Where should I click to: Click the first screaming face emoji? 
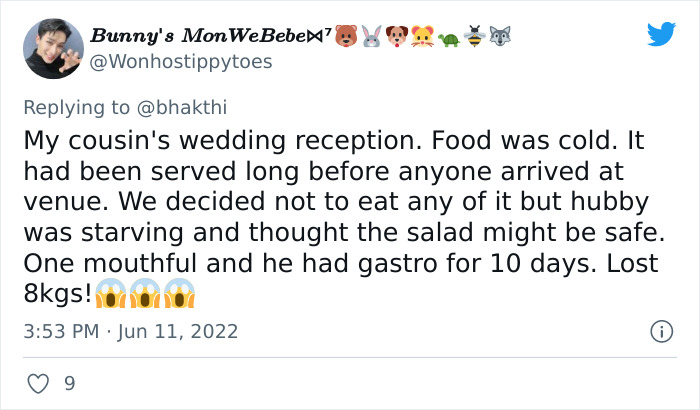pos(110,293)
